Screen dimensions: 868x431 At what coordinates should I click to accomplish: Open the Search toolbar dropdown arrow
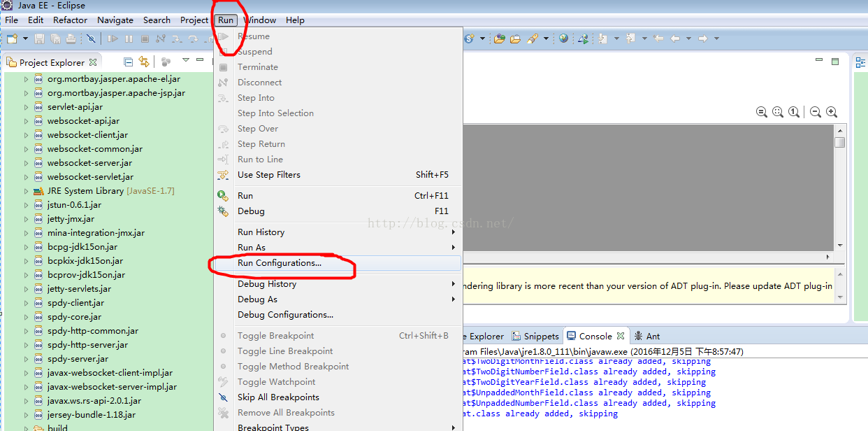click(546, 38)
